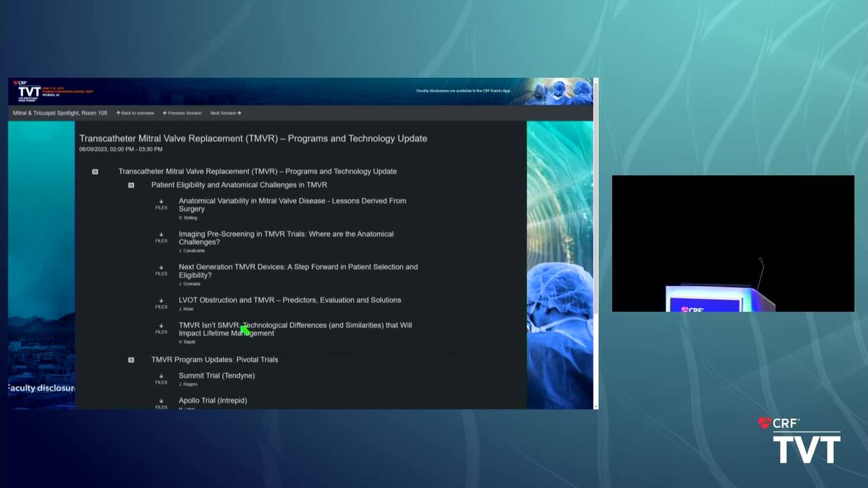The height and width of the screenshot is (488, 868).
Task: Go Back to overview
Action: (x=135, y=113)
